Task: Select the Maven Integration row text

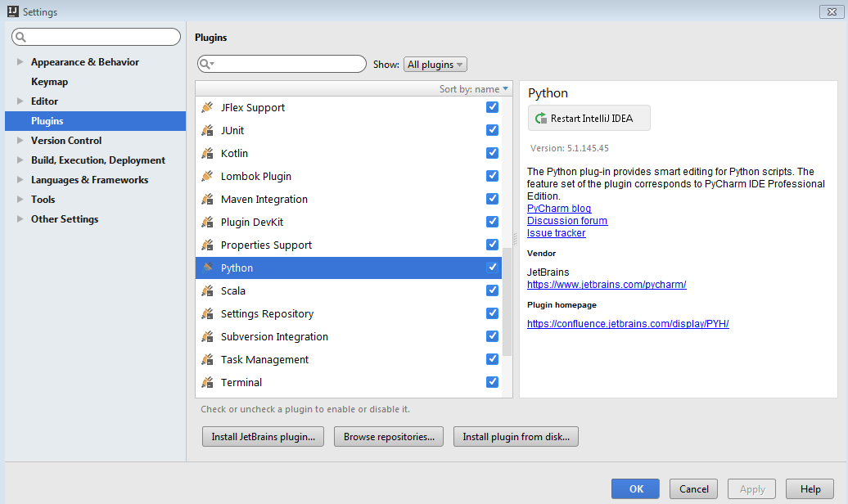Action: 264,199
